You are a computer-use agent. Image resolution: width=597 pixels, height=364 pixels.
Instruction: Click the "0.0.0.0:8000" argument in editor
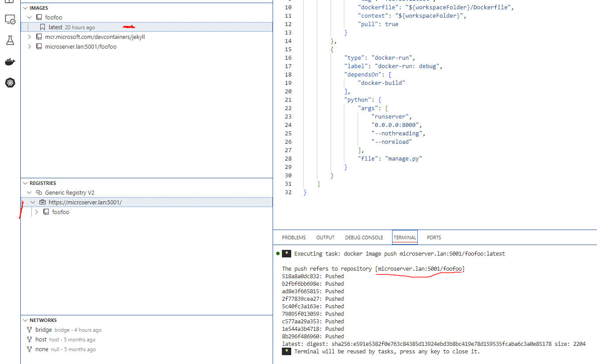point(396,125)
